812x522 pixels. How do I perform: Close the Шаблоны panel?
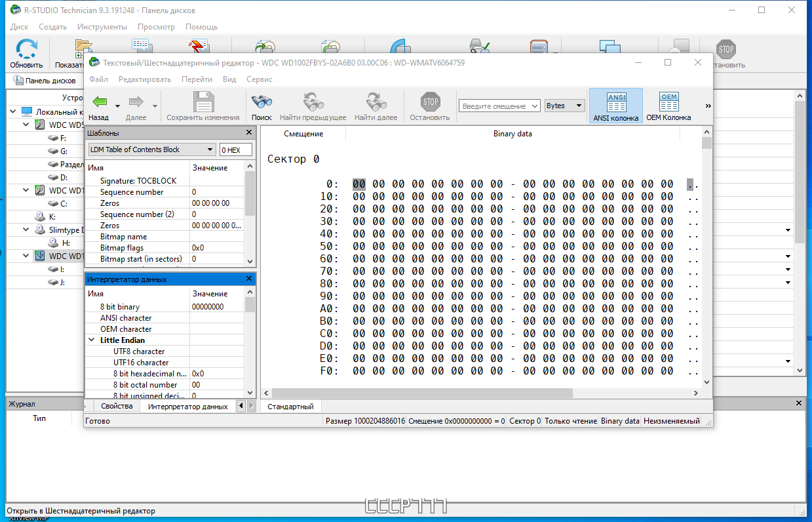point(249,132)
